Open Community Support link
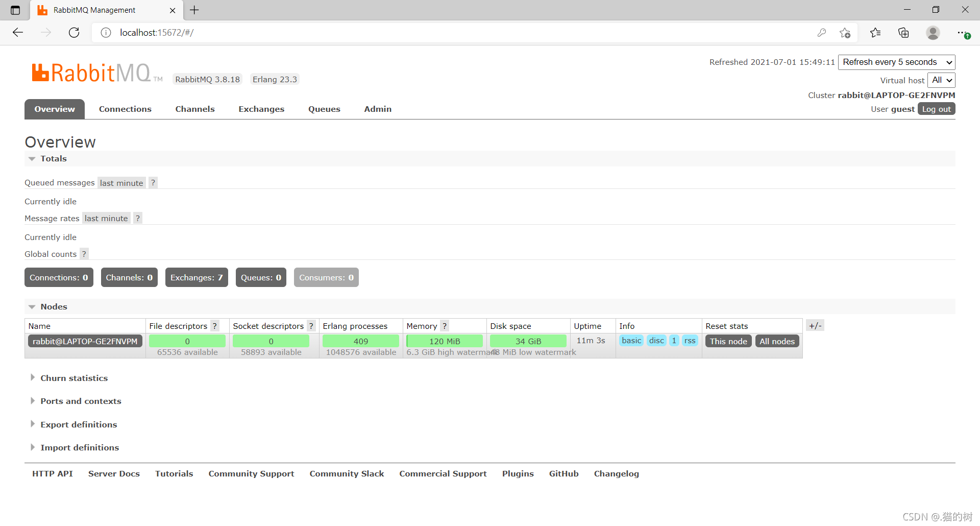 coord(251,474)
